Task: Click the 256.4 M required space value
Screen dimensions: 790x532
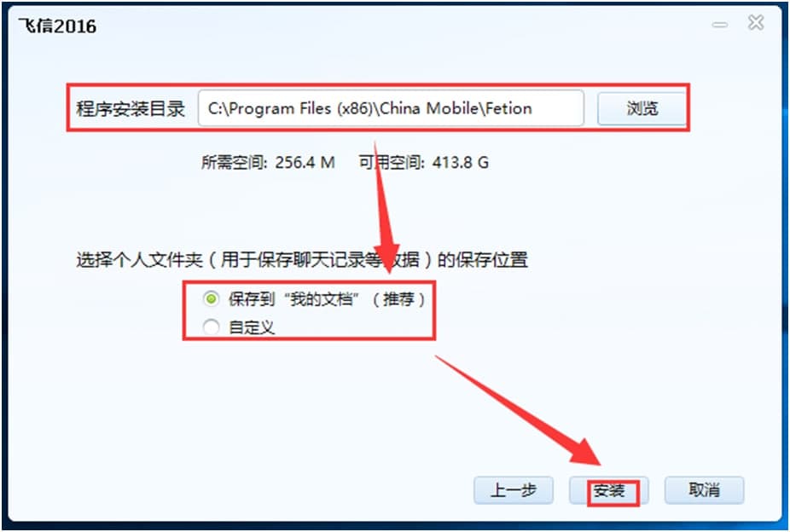Action: click(x=305, y=163)
